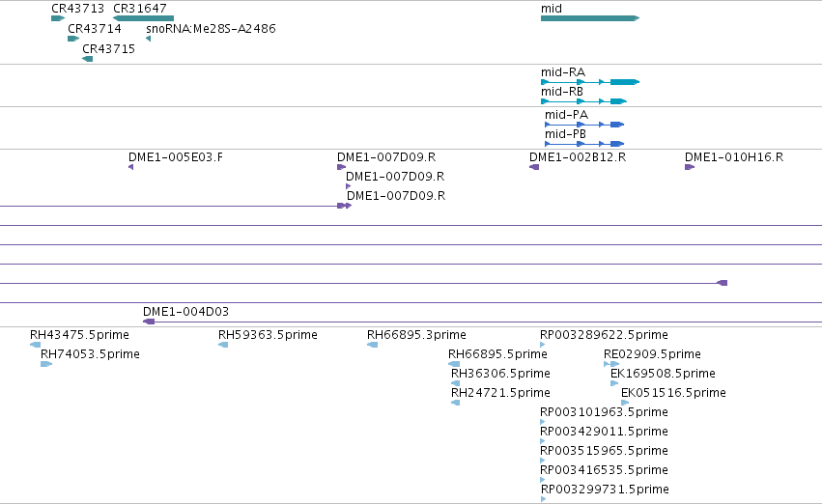Open the RP003429011.5prime label
This screenshot has height=504, width=822.
[604, 432]
